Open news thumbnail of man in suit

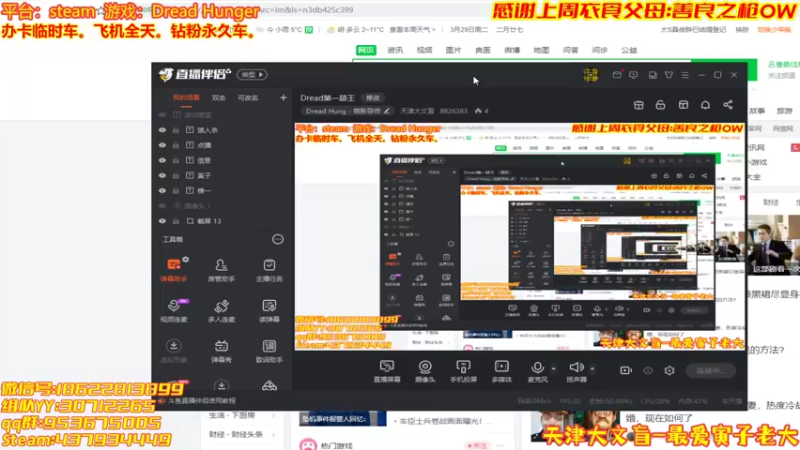coord(773,245)
